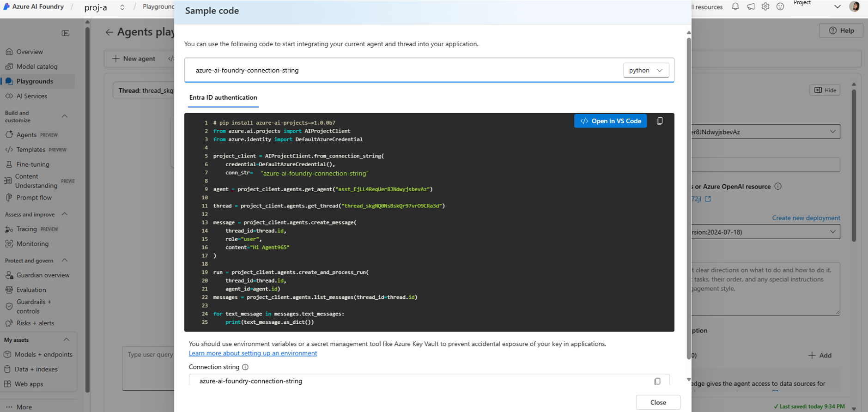
Task: Close the Sample code dialog
Action: [x=658, y=402]
